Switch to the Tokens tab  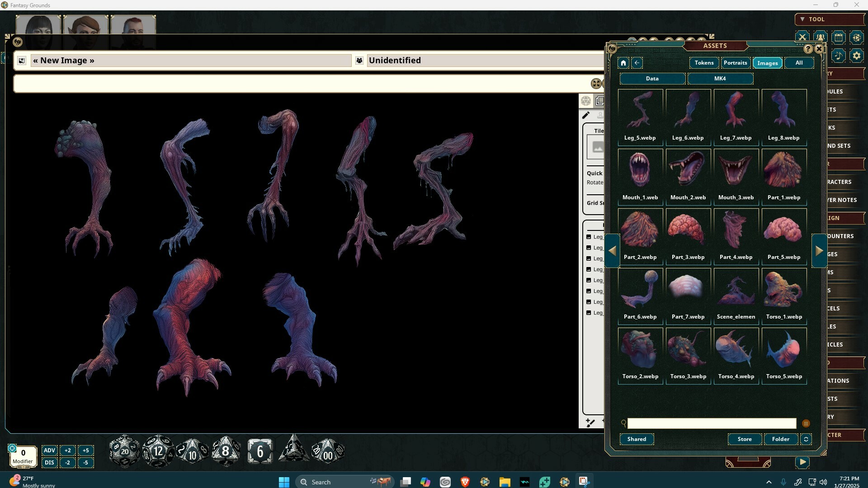(703, 63)
